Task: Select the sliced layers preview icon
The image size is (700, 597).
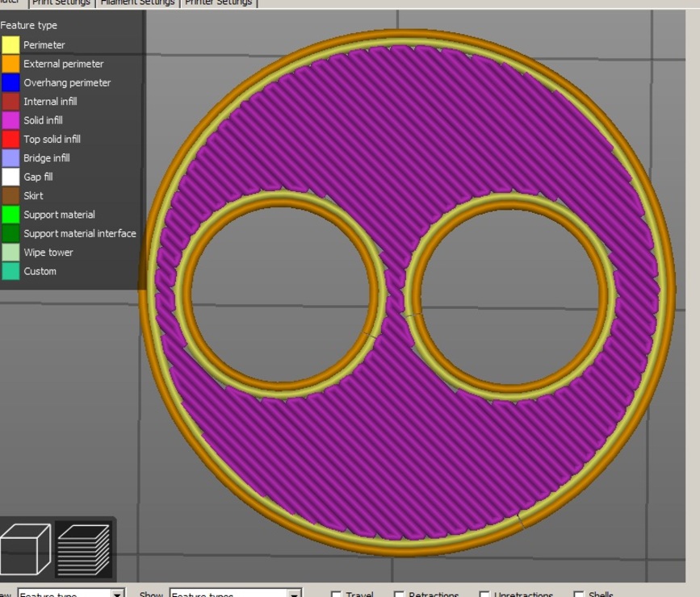Action: point(83,549)
